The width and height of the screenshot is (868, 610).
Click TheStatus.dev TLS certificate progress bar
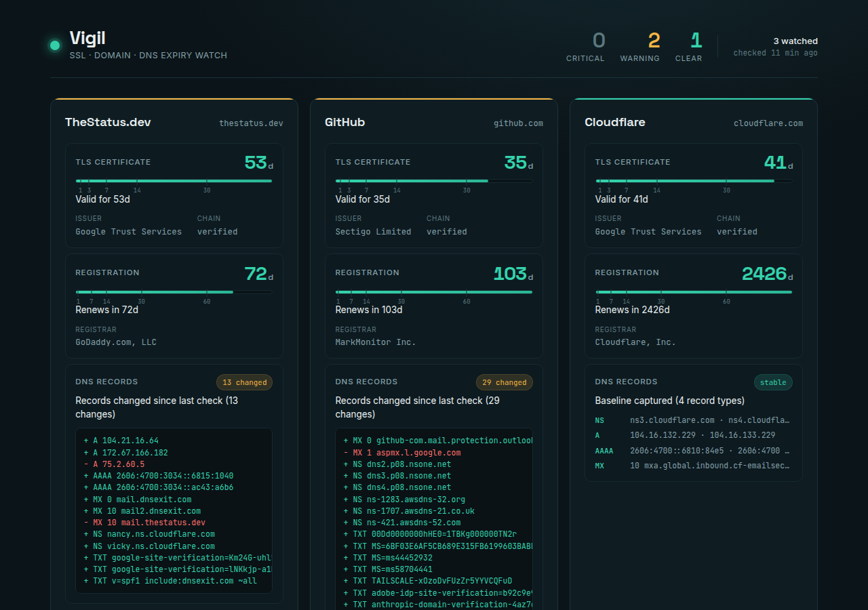pyautogui.click(x=174, y=181)
